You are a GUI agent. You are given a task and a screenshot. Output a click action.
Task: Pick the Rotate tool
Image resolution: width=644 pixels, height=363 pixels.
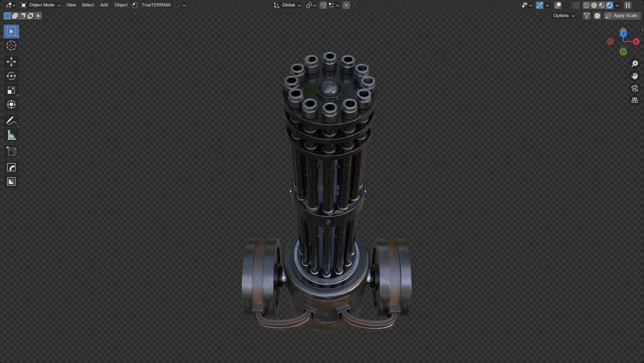pos(11,76)
